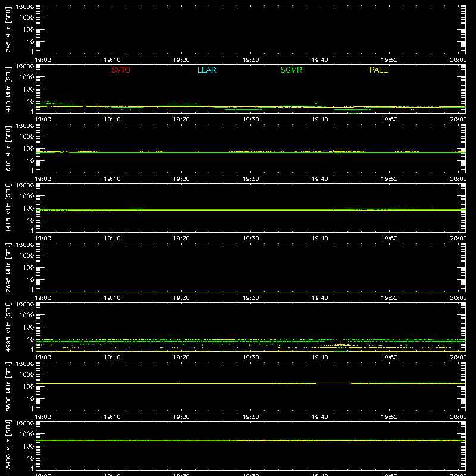The height and width of the screenshot is (476, 476).
Task: Click the 19:30 tick below the 245 MHz plot
Action: (250, 60)
